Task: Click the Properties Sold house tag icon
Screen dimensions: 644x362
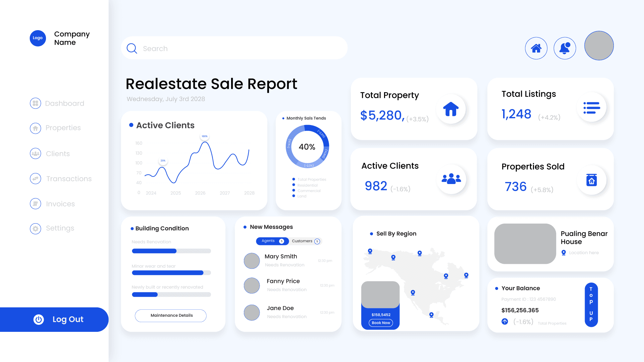Action: tap(591, 180)
